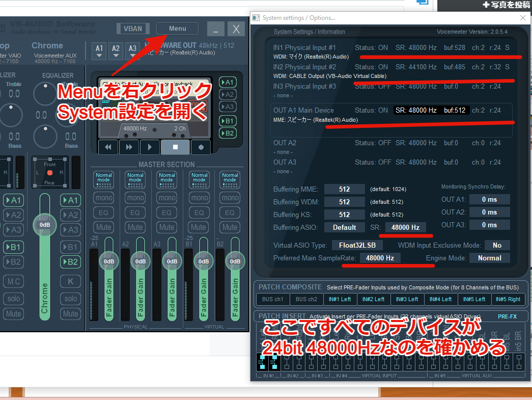This screenshot has width=532, height=400.
Task: Change Virtual ASIO Type Float32LSB
Action: [357, 245]
